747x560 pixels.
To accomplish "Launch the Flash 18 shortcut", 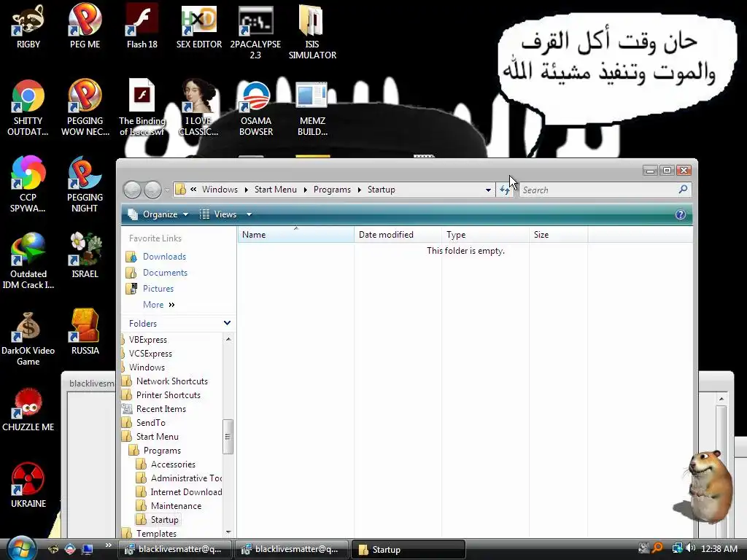I will (142, 27).
